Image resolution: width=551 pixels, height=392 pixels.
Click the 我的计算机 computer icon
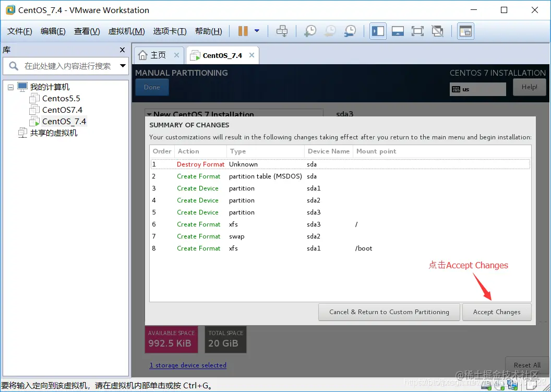click(22, 87)
